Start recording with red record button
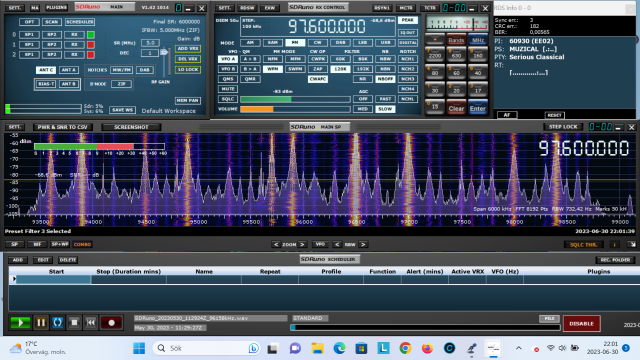 click(111, 323)
